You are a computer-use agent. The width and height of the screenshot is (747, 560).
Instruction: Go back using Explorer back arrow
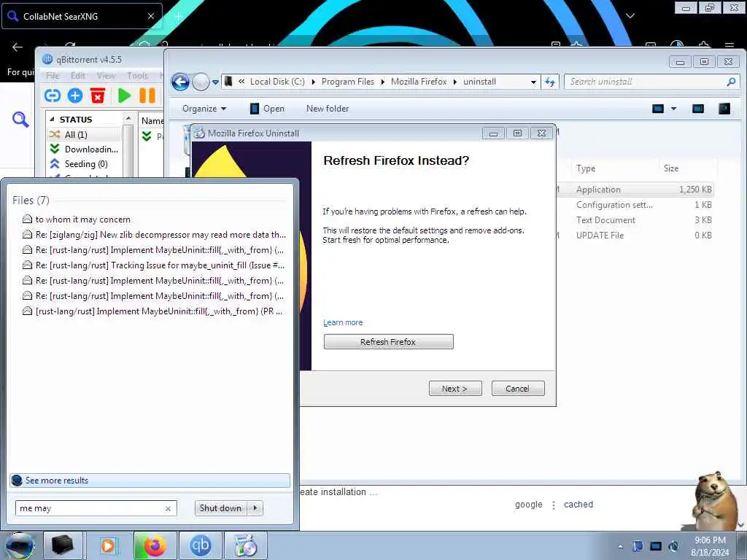[181, 82]
